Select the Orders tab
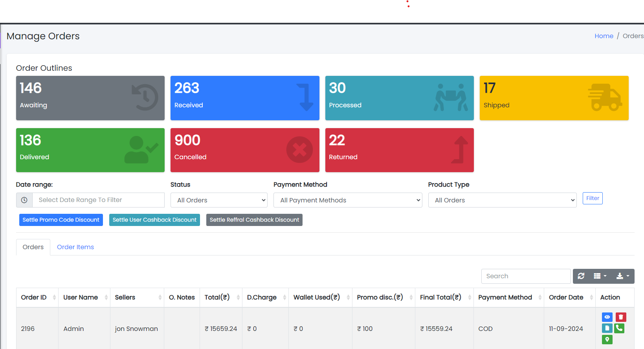 coord(33,247)
